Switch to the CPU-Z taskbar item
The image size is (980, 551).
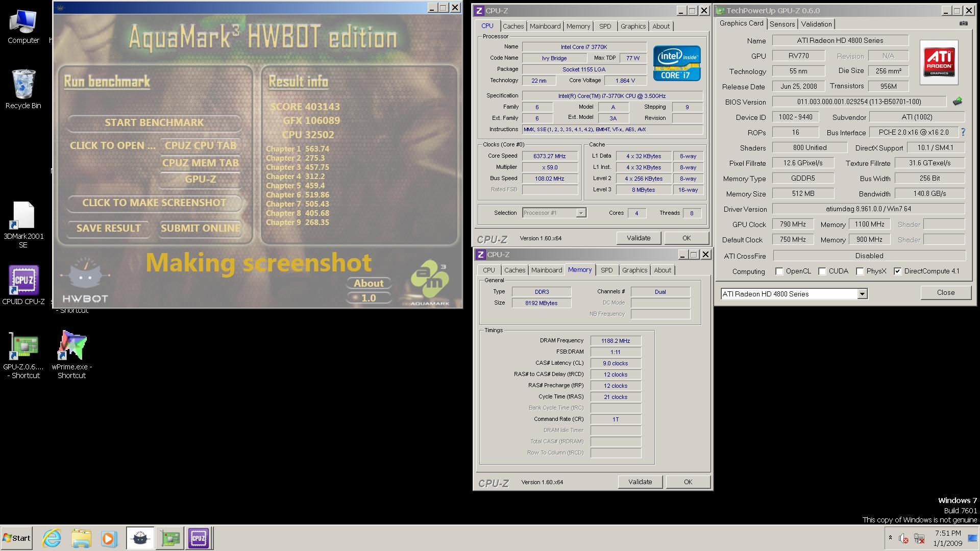[x=199, y=538]
